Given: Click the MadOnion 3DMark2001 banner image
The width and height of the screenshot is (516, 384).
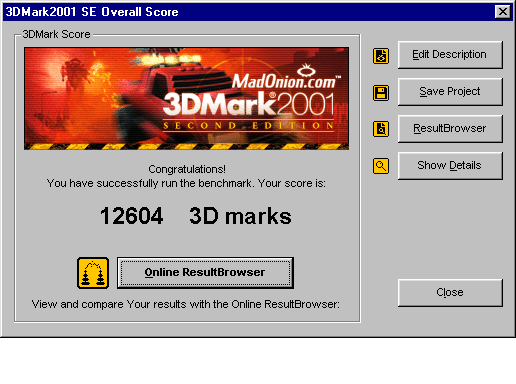Looking at the screenshot, I should pos(186,98).
